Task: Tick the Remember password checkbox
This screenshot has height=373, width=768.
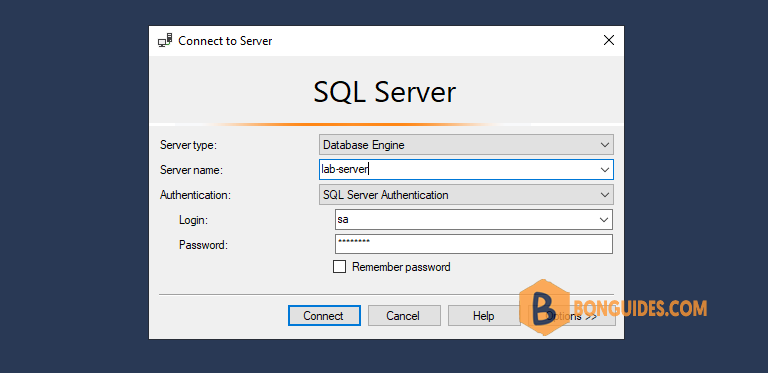Action: coord(339,267)
